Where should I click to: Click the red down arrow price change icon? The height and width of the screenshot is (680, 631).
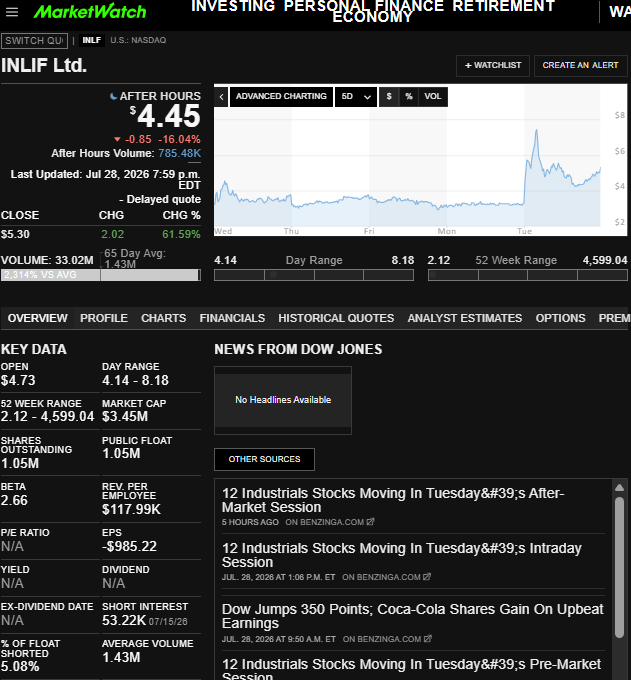click(x=117, y=140)
